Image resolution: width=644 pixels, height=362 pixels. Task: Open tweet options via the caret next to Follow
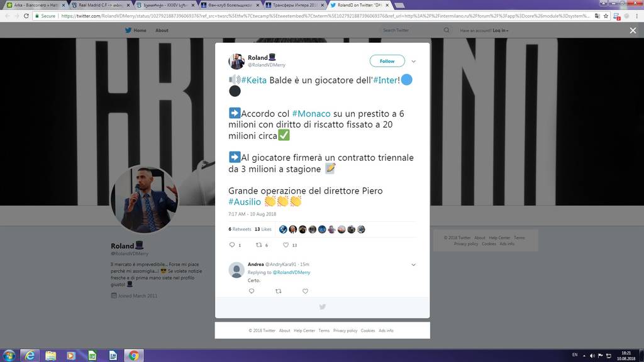(413, 61)
